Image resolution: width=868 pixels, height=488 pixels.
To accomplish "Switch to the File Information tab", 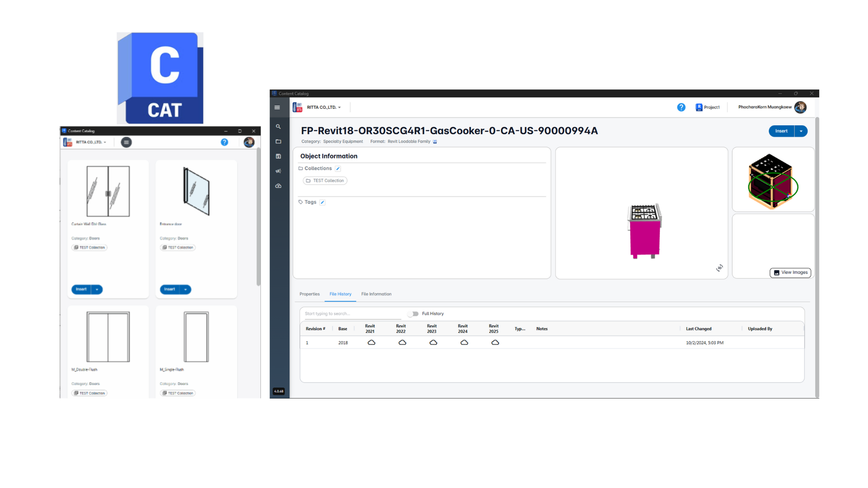I will 376,294.
